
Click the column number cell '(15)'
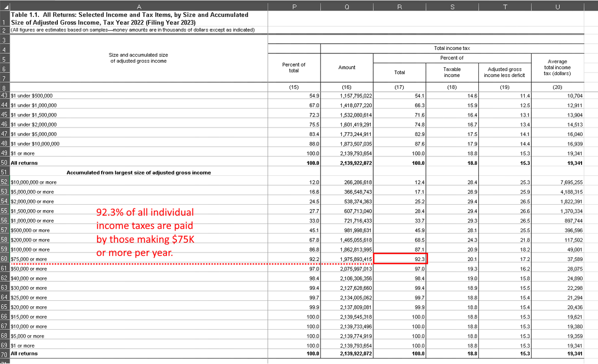pyautogui.click(x=294, y=87)
